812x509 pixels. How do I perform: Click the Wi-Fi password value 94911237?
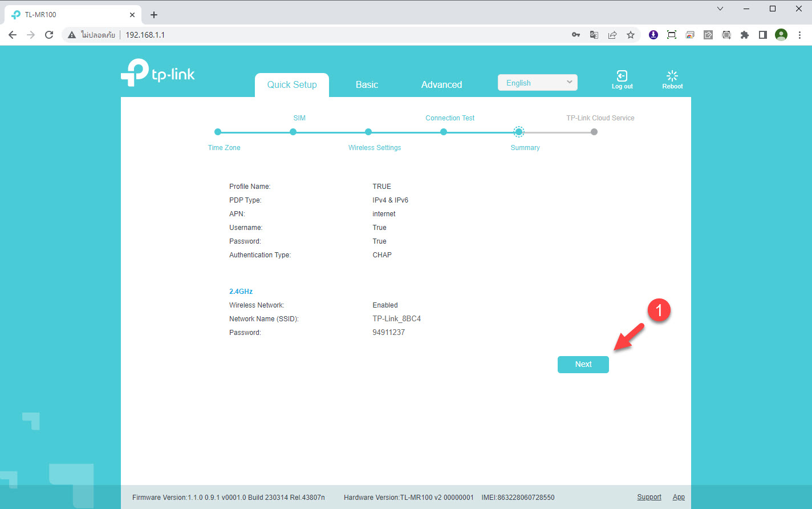389,332
